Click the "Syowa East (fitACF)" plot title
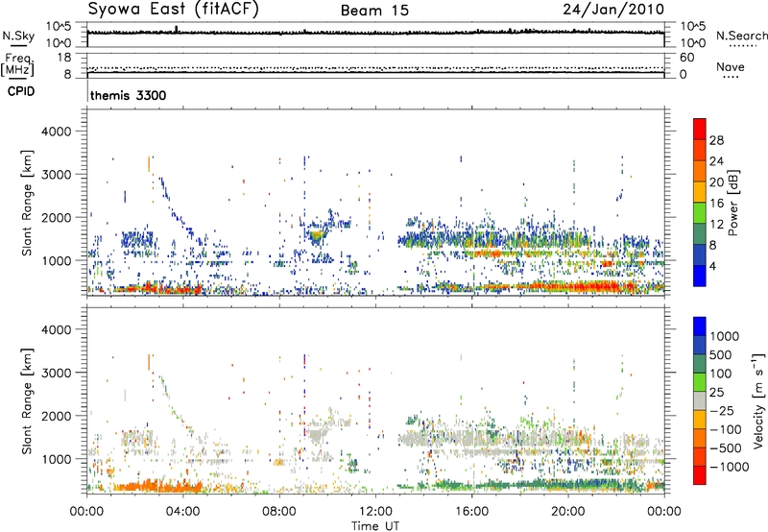 (x=173, y=10)
